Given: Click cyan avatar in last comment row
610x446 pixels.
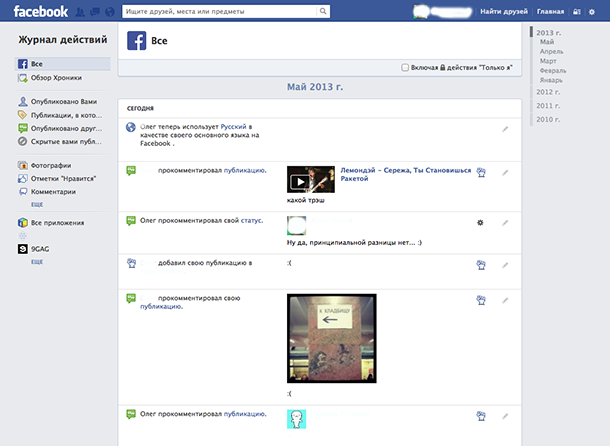Looking at the screenshot, I should pos(296,419).
